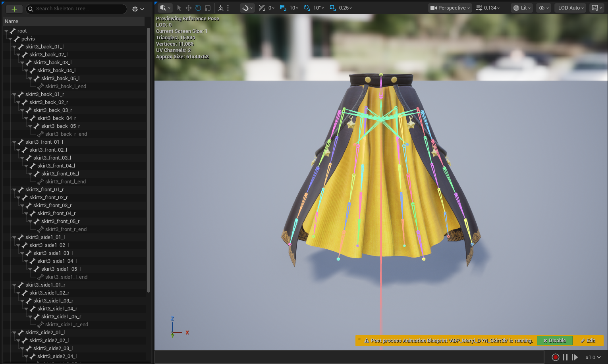608x364 pixels.
Task: Pause the animation preview
Action: point(565,357)
